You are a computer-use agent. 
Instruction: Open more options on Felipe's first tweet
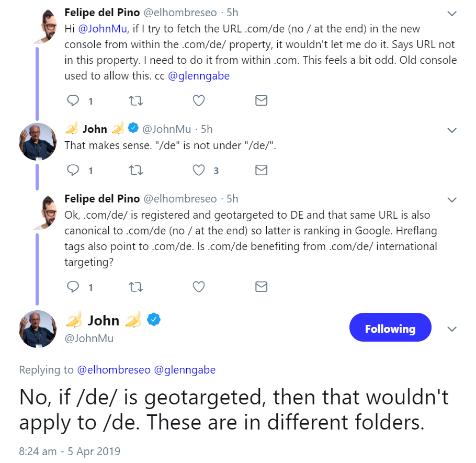pyautogui.click(x=452, y=13)
